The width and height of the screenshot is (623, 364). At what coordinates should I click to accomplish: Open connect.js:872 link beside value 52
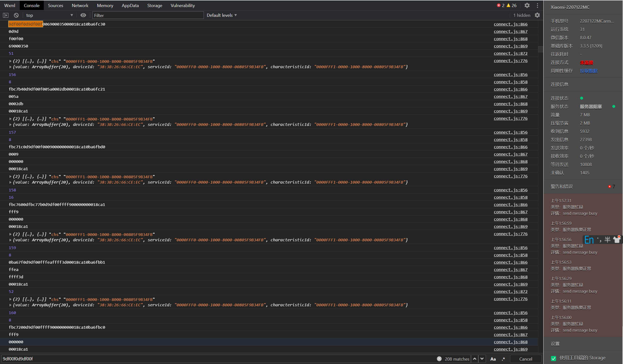(511, 291)
